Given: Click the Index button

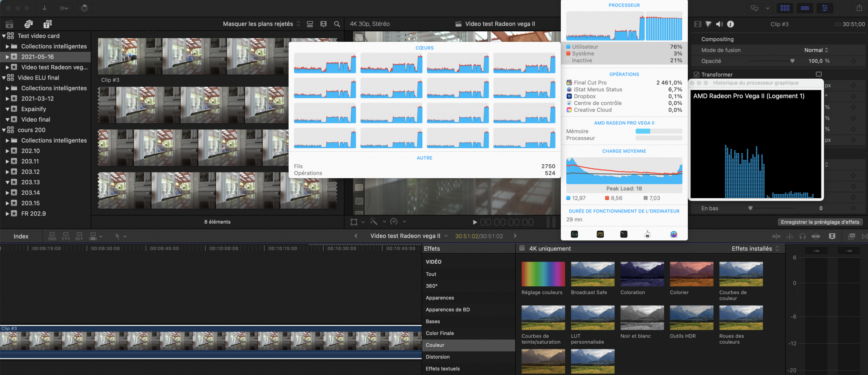Looking at the screenshot, I should 21,236.
